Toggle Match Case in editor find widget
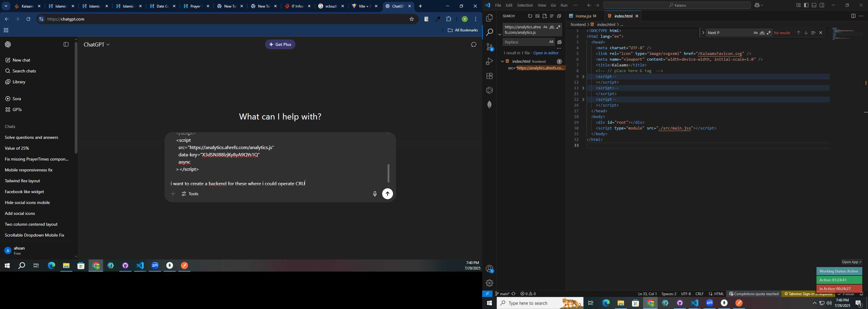 (755, 33)
